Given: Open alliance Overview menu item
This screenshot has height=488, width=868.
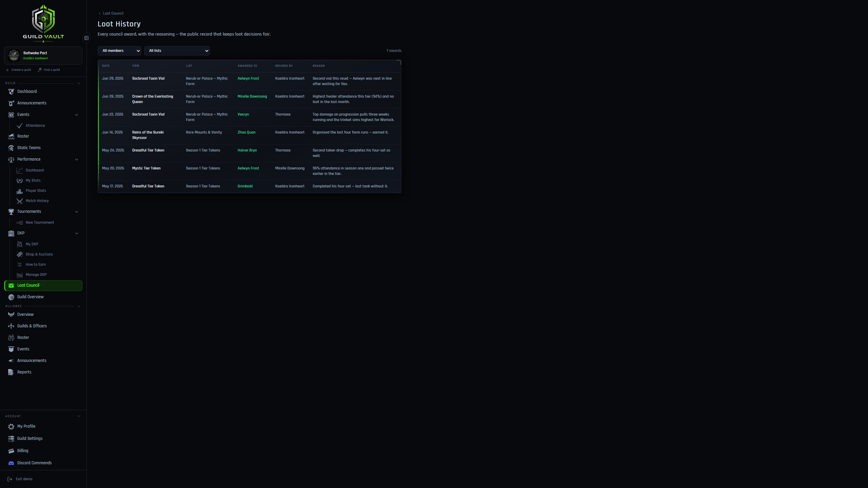Looking at the screenshot, I should click(x=43, y=314).
